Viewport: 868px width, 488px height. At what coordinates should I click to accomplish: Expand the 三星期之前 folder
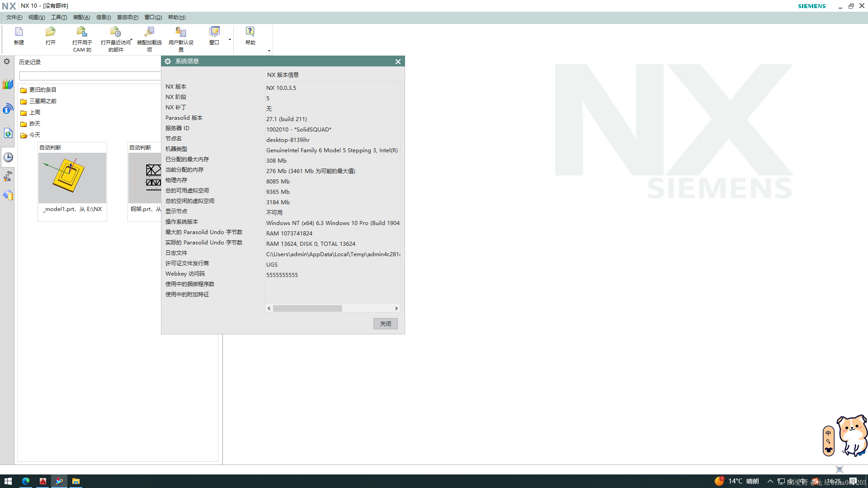(x=38, y=101)
